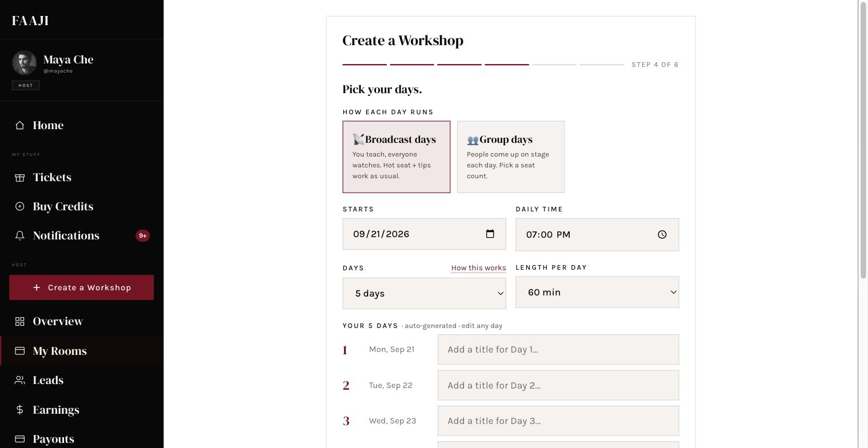Click the Day 1 title input
The height and width of the screenshot is (448, 868).
tap(558, 350)
